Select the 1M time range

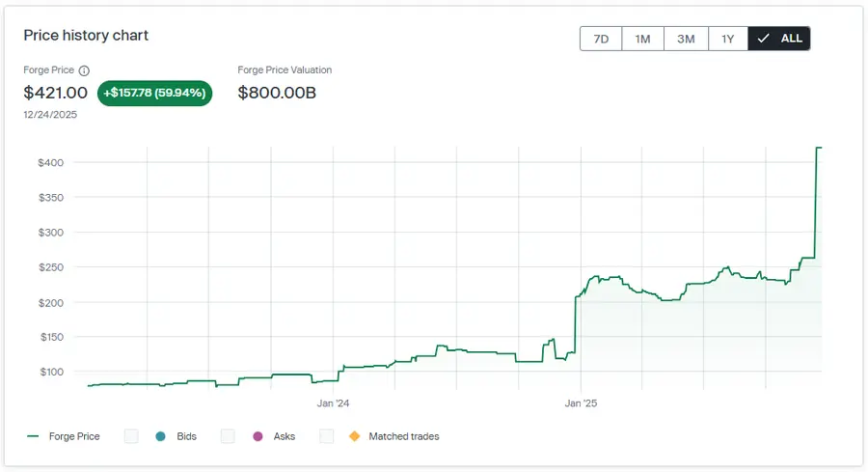[x=642, y=39]
